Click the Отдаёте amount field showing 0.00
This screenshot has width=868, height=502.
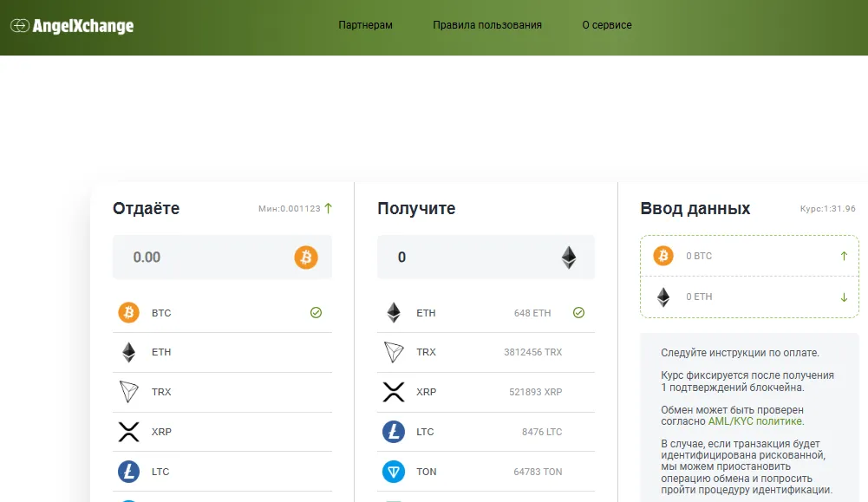[222, 257]
